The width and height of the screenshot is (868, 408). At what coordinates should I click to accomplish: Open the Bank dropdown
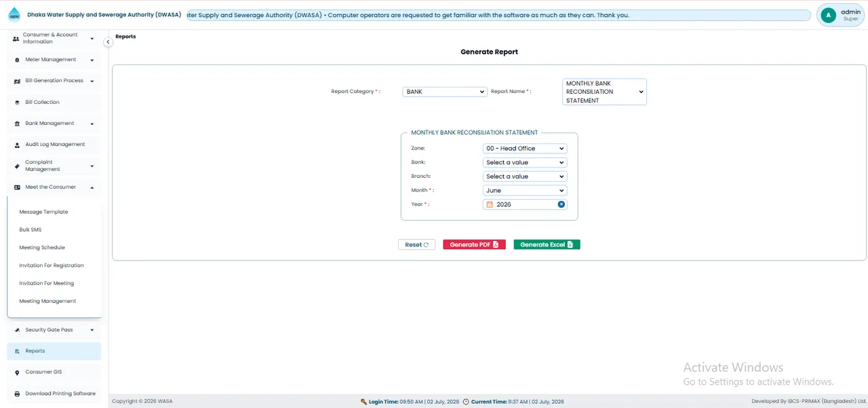coord(525,163)
